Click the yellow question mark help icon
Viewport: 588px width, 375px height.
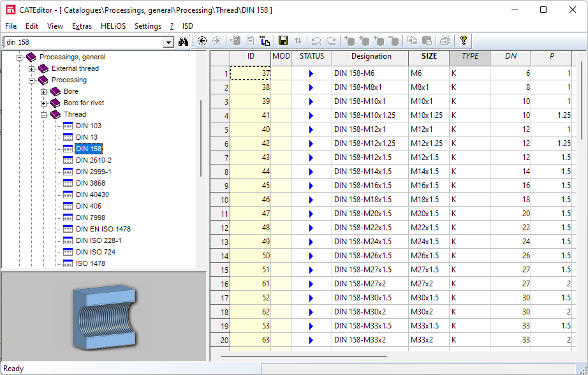point(464,40)
